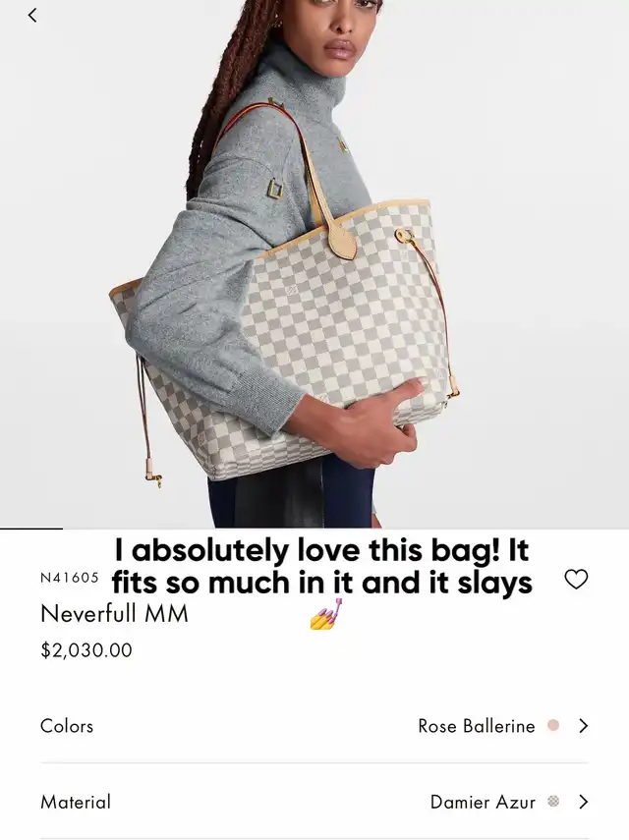Tap the nail polish emoji sticker
Screen dimensions: 629x840
[325, 614]
